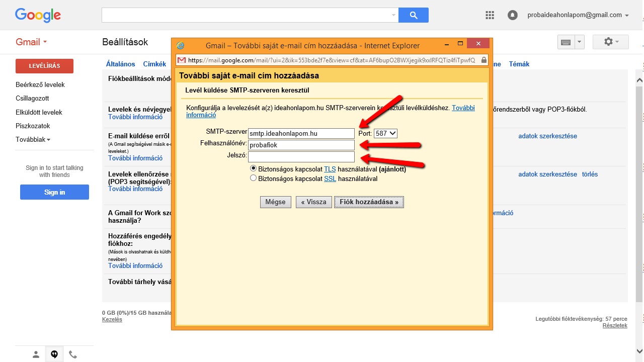Click További információ under Hozzáférés engedélyezése
644x362 pixels.
click(x=135, y=265)
